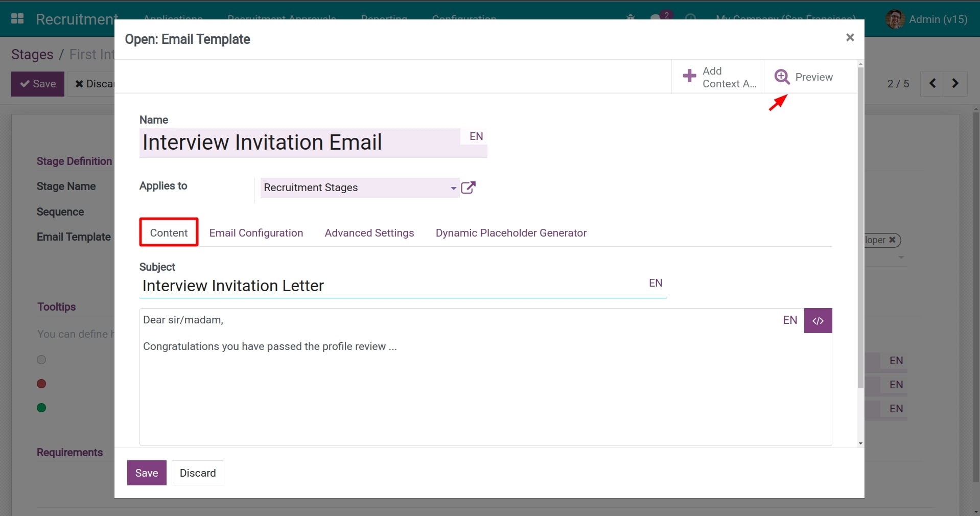Switch to the Email Configuration tab

point(255,233)
